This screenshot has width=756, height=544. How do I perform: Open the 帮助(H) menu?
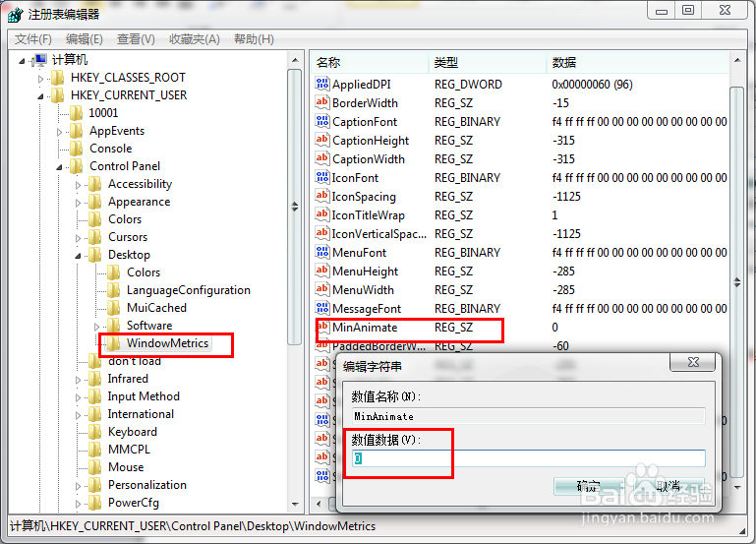(x=254, y=39)
